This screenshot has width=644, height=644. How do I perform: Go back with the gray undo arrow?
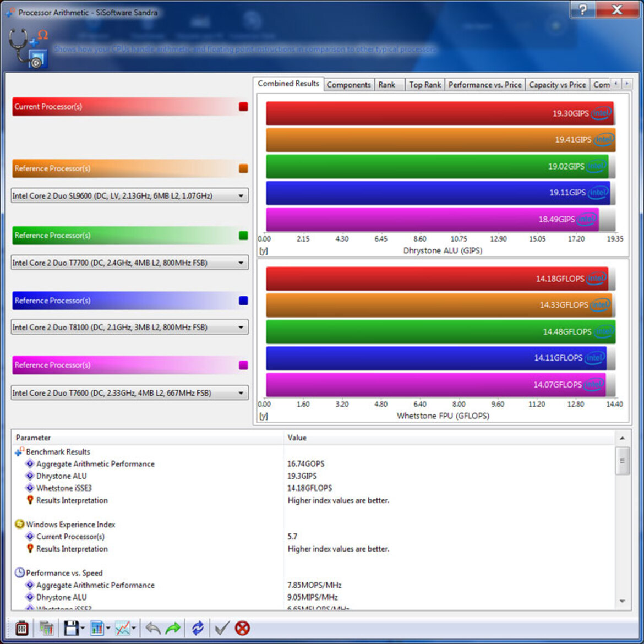[x=153, y=628]
